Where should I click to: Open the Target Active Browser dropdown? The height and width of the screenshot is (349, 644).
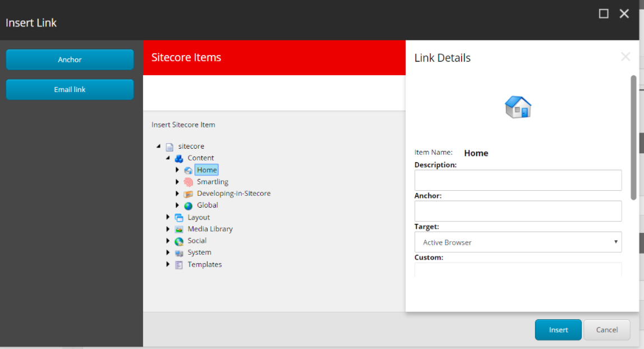tap(518, 242)
